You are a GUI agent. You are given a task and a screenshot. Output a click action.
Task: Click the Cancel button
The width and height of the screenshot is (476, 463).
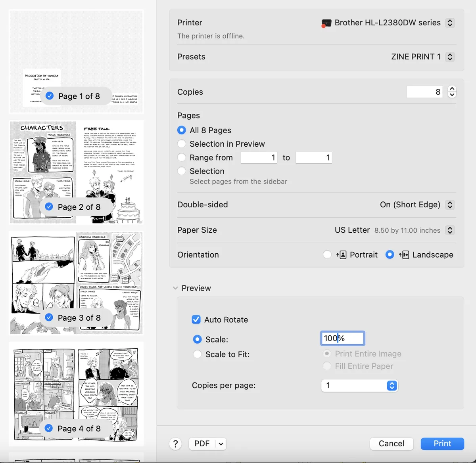coord(392,444)
